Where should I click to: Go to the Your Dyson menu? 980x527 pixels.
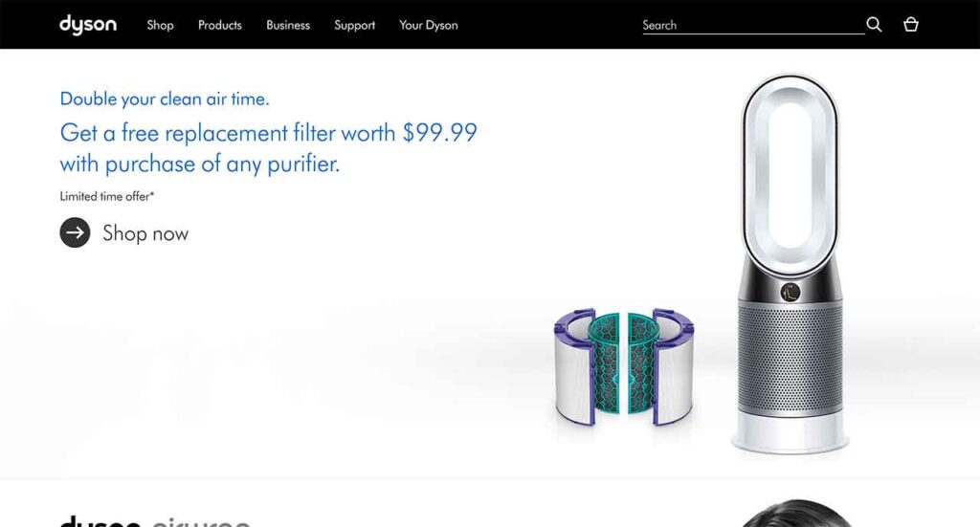pos(429,25)
